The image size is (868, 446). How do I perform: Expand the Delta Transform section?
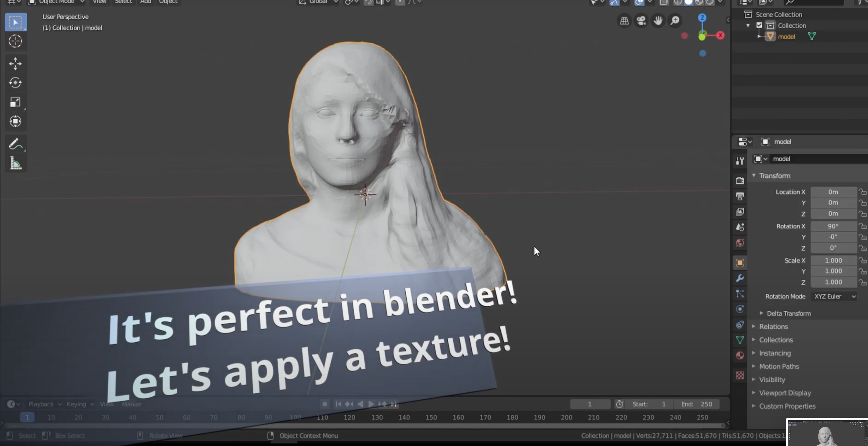click(789, 314)
